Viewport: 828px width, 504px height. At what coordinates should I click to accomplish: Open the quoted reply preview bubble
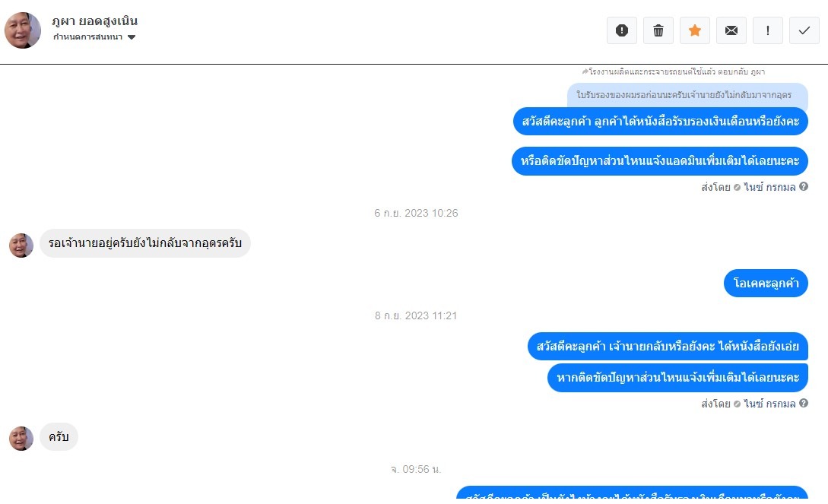coord(687,95)
